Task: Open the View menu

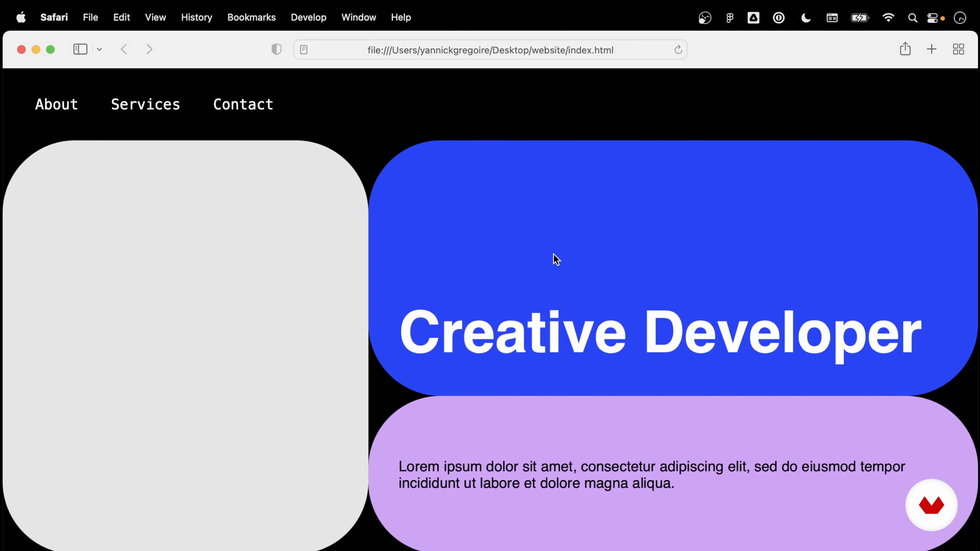Action: 156,18
